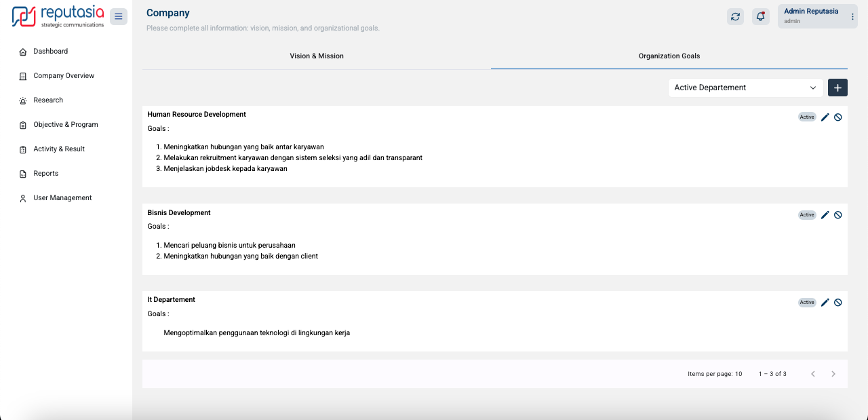Go to next page of results

tap(833, 374)
